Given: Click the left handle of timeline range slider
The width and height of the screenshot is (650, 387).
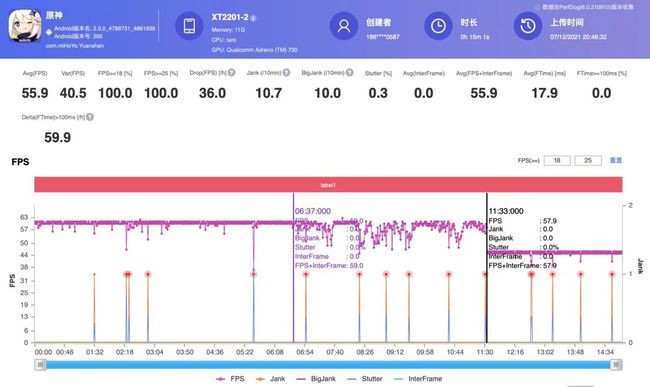Looking at the screenshot, I should coord(40,365).
